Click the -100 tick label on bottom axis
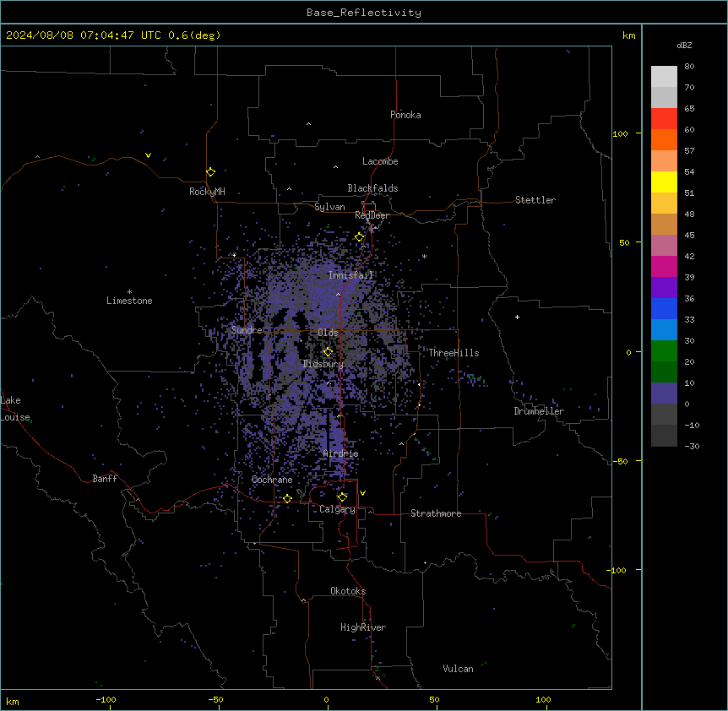Screen dimensions: 728x711 click(x=106, y=699)
